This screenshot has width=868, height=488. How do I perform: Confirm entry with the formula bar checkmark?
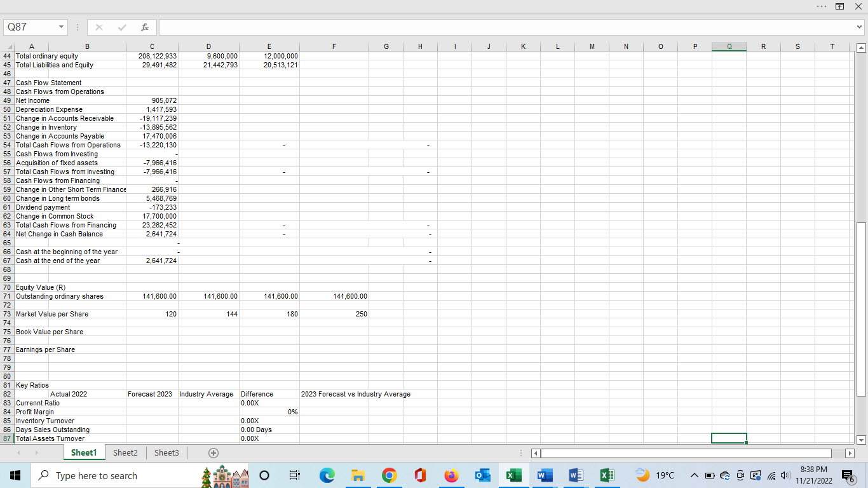click(121, 27)
